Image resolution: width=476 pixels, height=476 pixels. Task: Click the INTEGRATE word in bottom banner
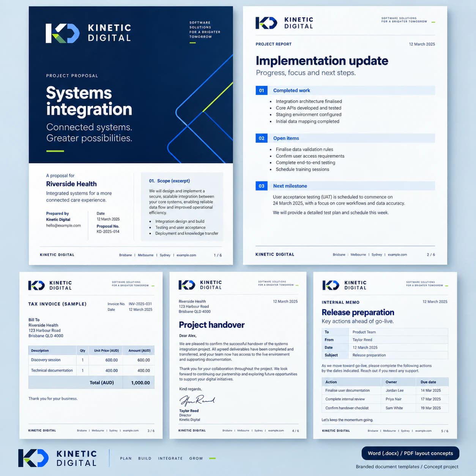click(x=170, y=459)
